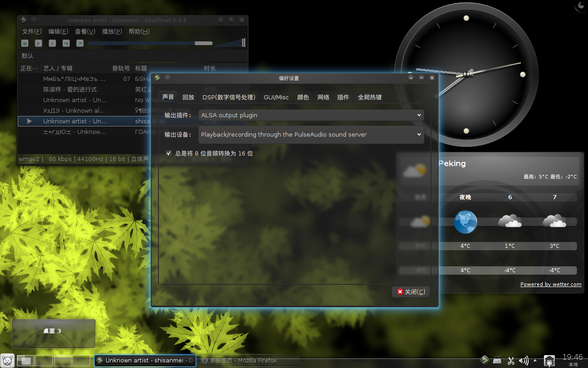Open the Powered by wetter.com link

tap(551, 284)
